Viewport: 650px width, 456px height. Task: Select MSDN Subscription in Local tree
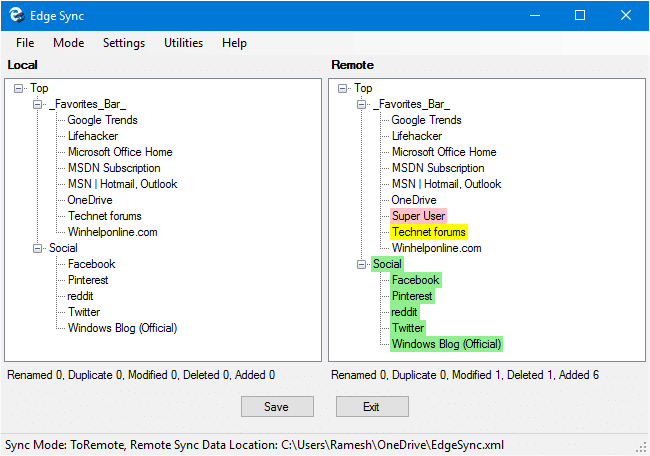pyautogui.click(x=114, y=168)
